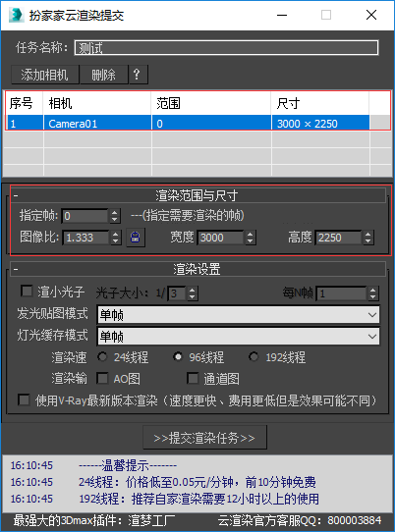This screenshot has width=395, height=532.
Task: Select the 192线程 render speed
Action: tap(254, 357)
